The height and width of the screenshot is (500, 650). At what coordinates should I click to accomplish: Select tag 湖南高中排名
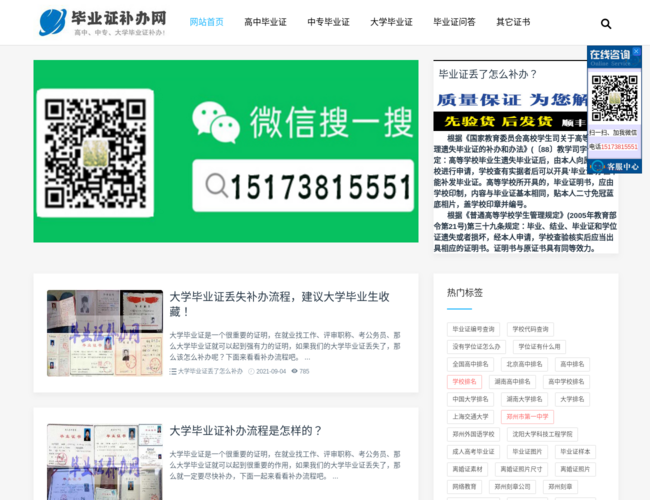pyautogui.click(x=512, y=381)
